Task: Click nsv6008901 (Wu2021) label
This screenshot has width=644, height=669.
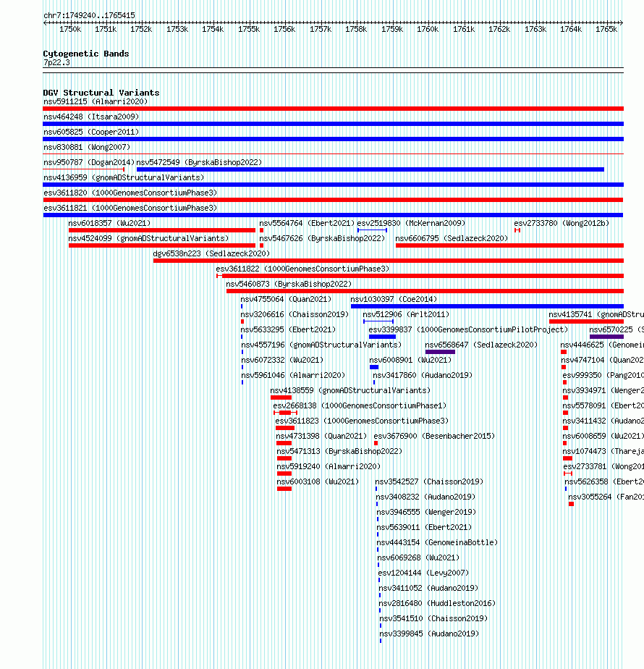Action: click(x=410, y=360)
